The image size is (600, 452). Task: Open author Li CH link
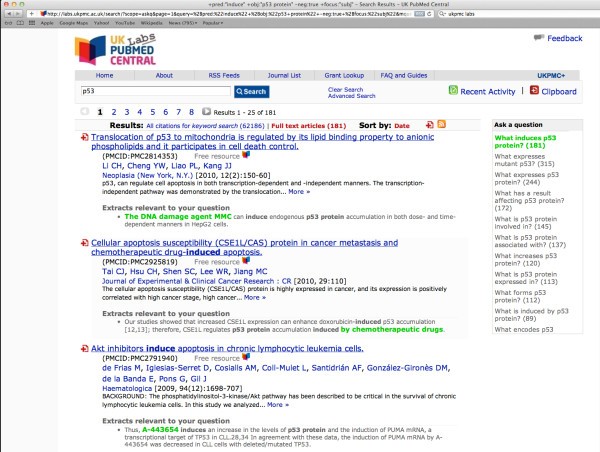pyautogui.click(x=112, y=166)
